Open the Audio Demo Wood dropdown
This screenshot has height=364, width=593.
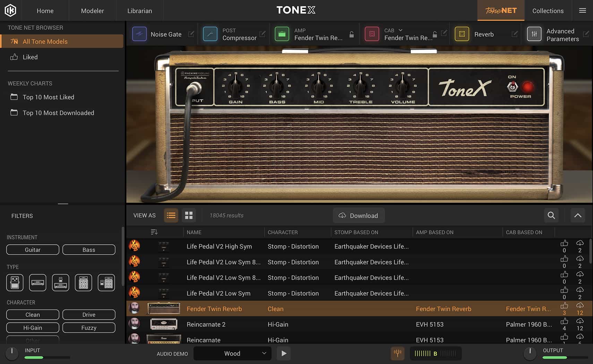(232, 353)
